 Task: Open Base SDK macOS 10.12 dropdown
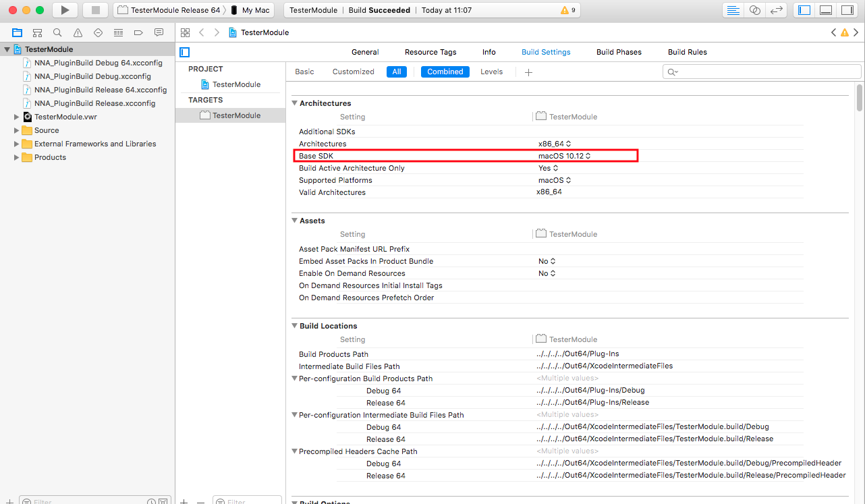coord(564,156)
